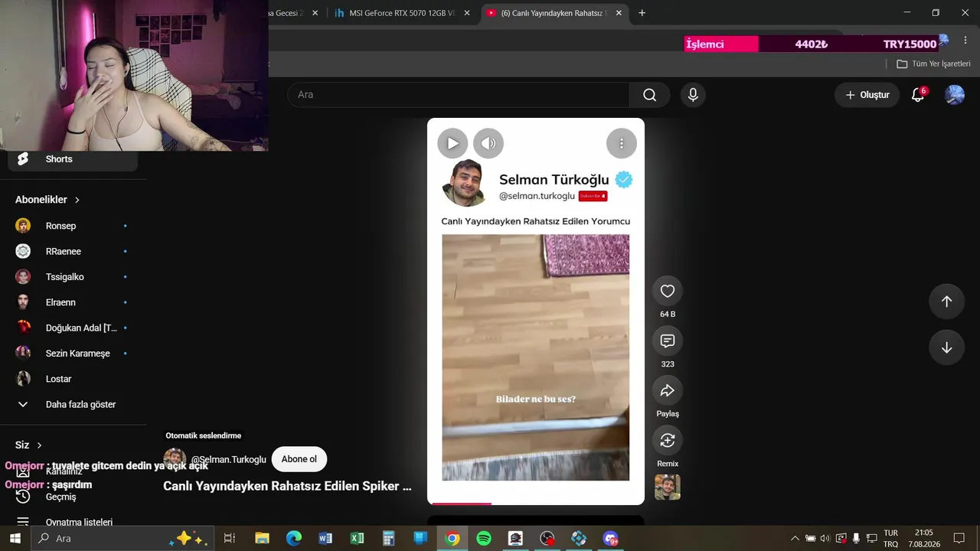Open the Lostar subscription
Image resolution: width=980 pixels, height=551 pixels.
[x=73, y=379]
